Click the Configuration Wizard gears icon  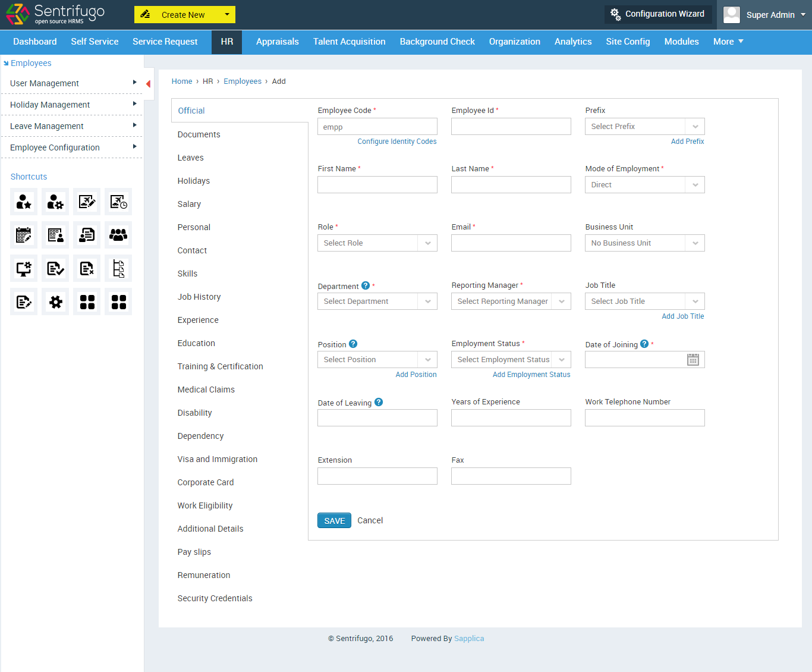(x=615, y=14)
